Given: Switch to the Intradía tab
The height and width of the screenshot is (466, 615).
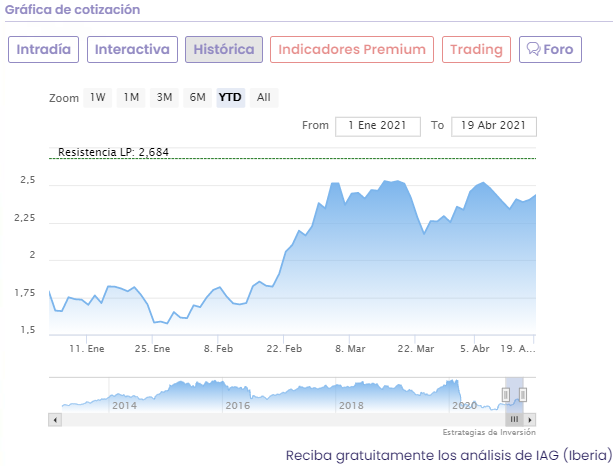Looking at the screenshot, I should point(44,50).
